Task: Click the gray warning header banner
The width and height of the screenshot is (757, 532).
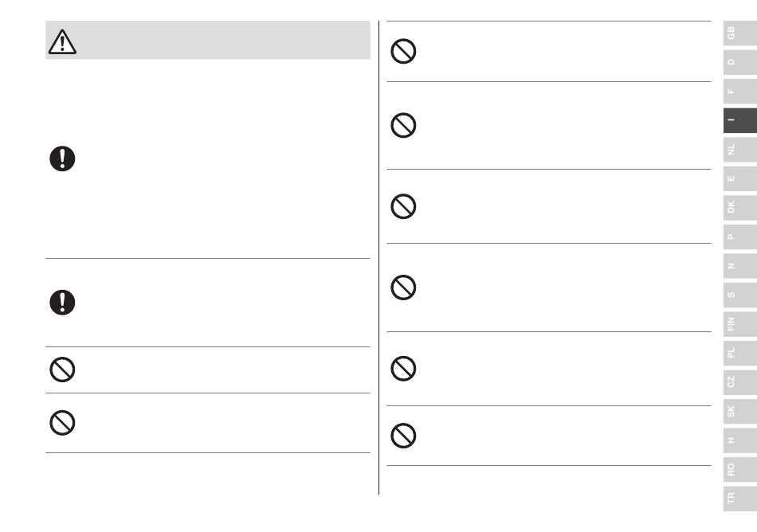Action: pyautogui.click(x=208, y=40)
